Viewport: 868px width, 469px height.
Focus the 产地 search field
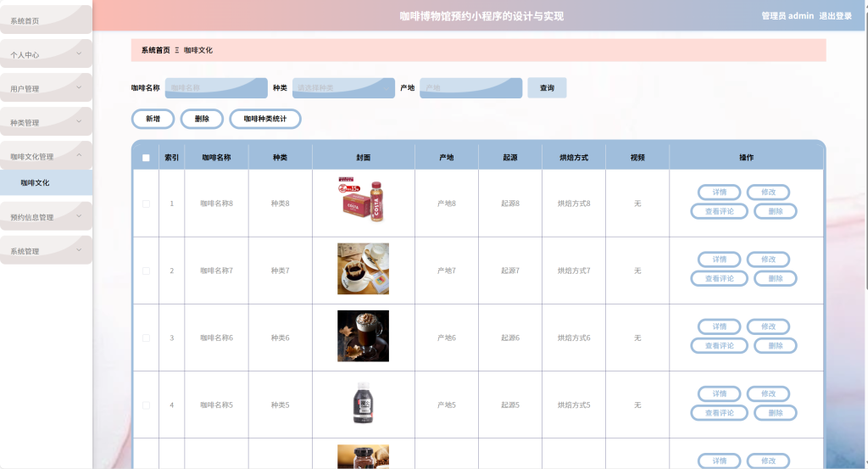tap(470, 88)
